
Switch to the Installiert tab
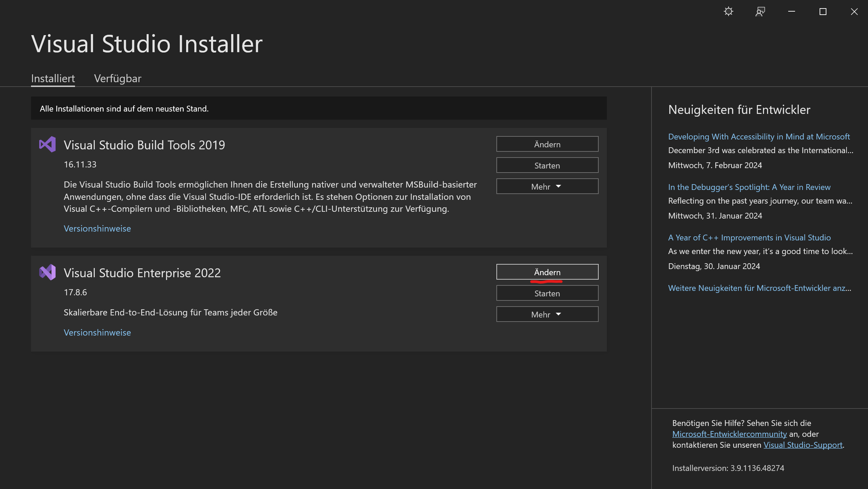click(53, 78)
